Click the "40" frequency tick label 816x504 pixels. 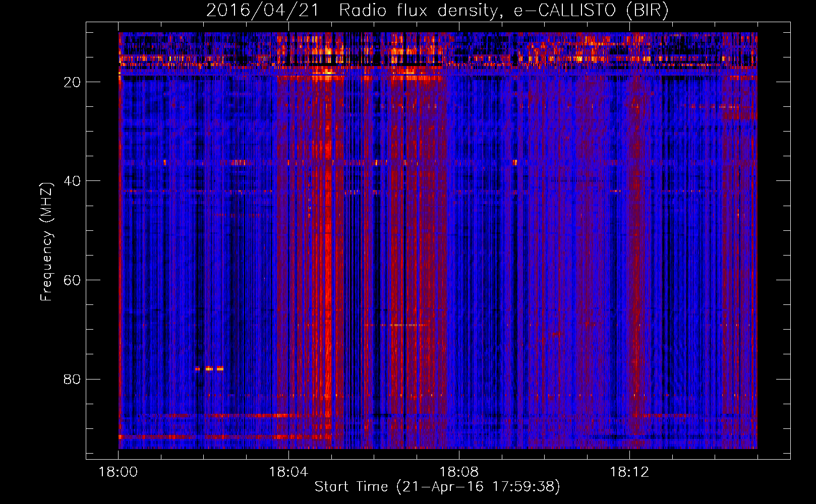[72, 181]
